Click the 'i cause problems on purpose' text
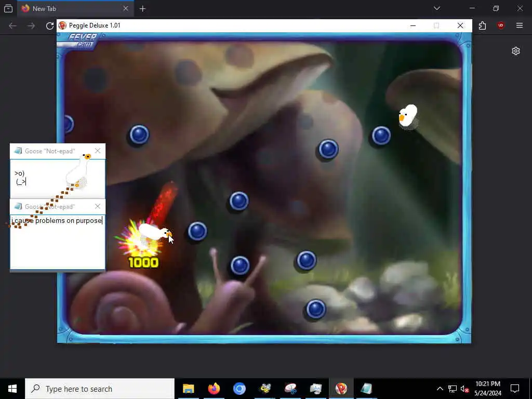The image size is (532, 399). (x=57, y=220)
